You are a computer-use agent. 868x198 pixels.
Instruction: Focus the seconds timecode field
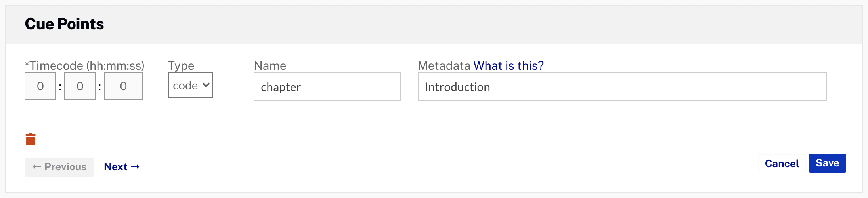tap(123, 86)
